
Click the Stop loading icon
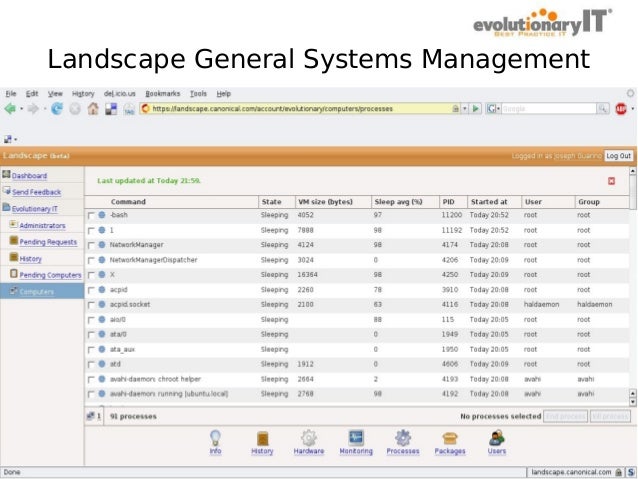tap(75, 109)
